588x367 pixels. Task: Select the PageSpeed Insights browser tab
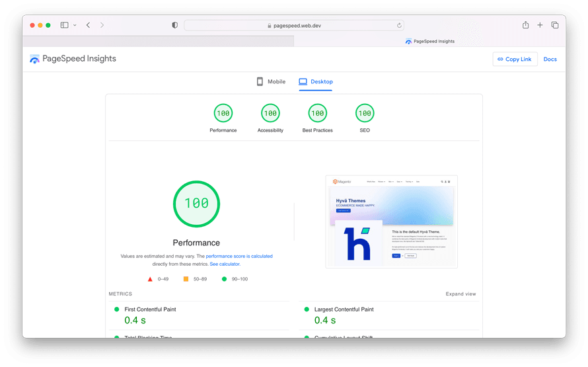point(429,41)
